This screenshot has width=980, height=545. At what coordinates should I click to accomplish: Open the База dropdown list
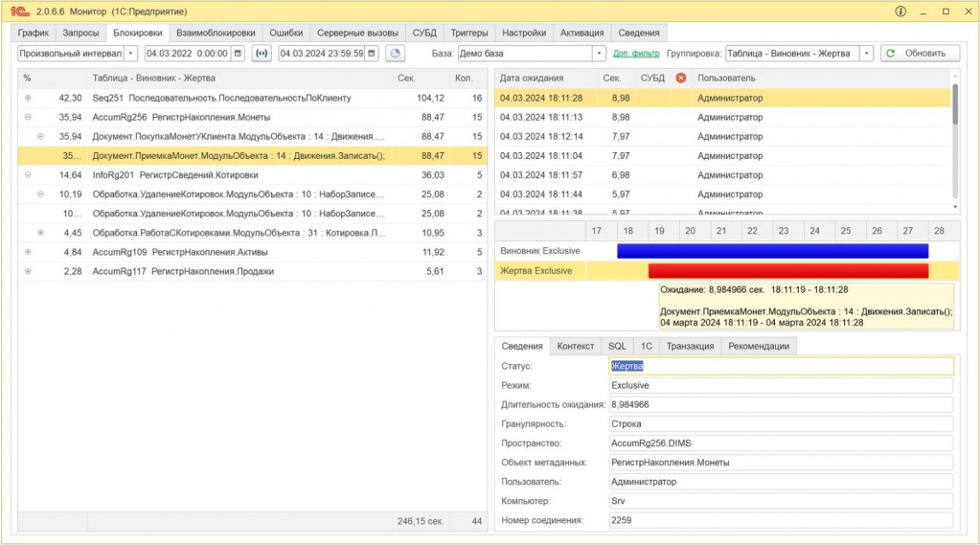coord(599,53)
